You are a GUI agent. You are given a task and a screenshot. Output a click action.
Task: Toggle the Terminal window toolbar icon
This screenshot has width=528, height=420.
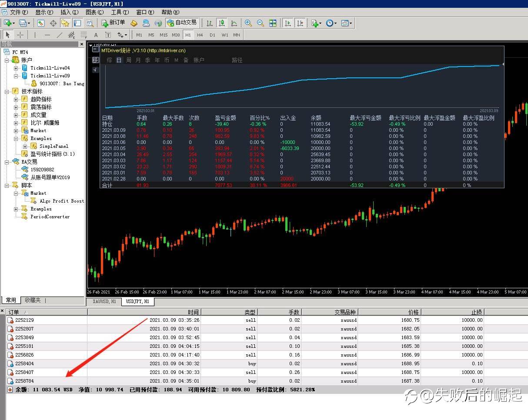click(x=77, y=23)
